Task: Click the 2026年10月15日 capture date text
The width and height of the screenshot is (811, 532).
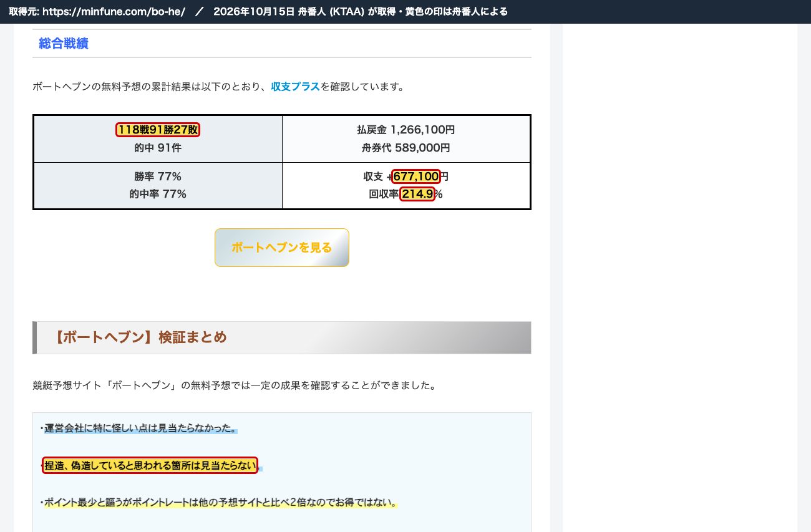Action: click(253, 12)
